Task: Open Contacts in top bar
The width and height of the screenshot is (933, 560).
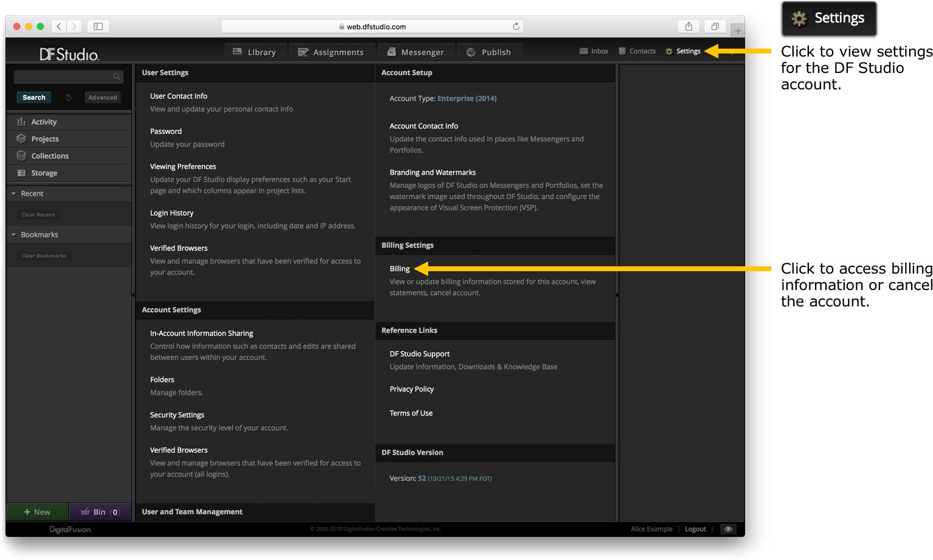Action: [637, 51]
